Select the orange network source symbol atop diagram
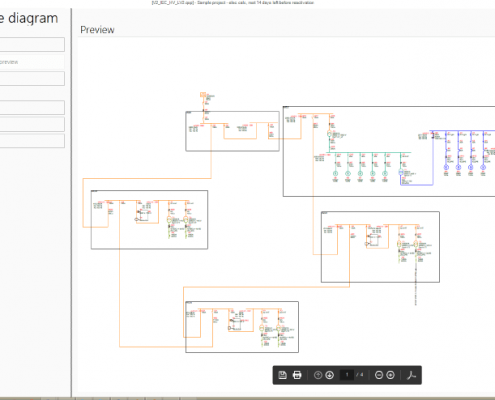Viewport: 495px width, 400px height. click(203, 95)
